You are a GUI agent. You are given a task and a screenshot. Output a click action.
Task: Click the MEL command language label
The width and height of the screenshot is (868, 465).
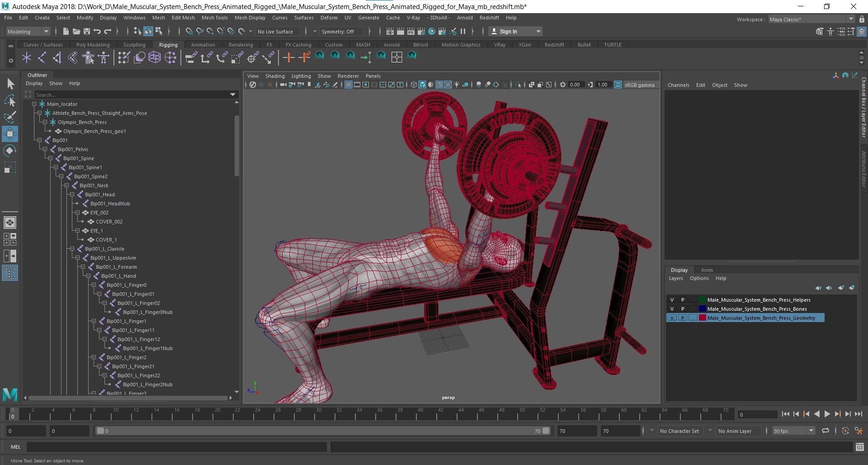[x=16, y=447]
